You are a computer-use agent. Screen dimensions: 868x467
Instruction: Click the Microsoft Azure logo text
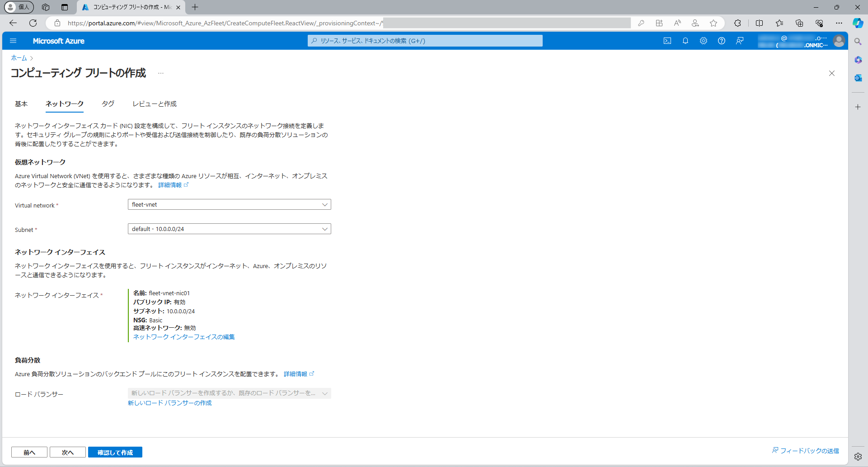[59, 41]
